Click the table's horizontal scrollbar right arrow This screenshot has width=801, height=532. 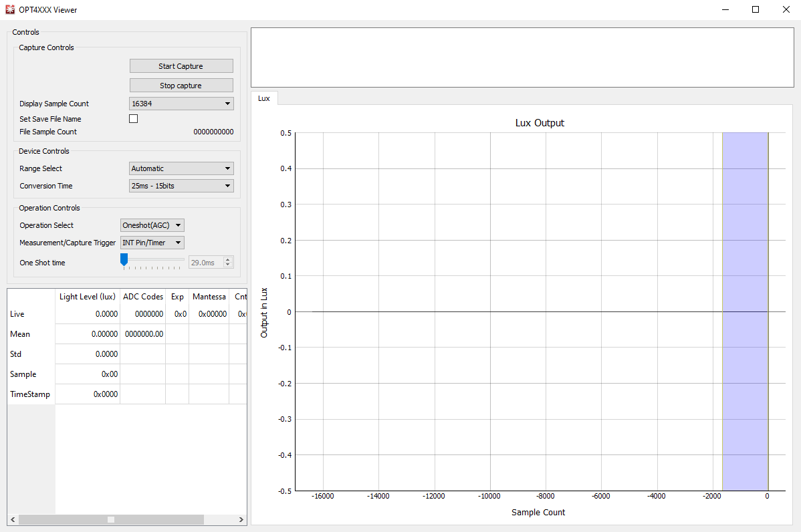click(x=241, y=519)
